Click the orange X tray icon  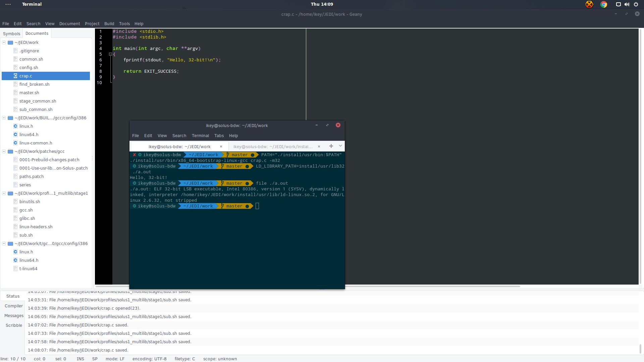point(589,4)
